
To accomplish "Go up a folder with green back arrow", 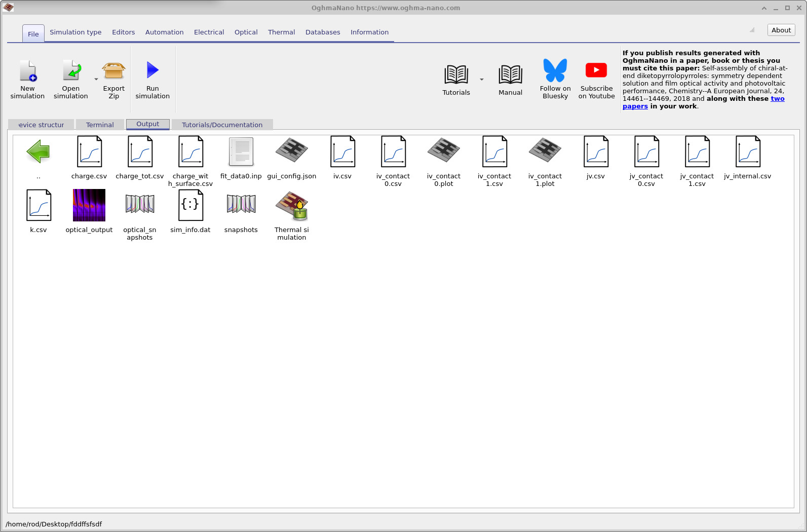I will 39,151.
